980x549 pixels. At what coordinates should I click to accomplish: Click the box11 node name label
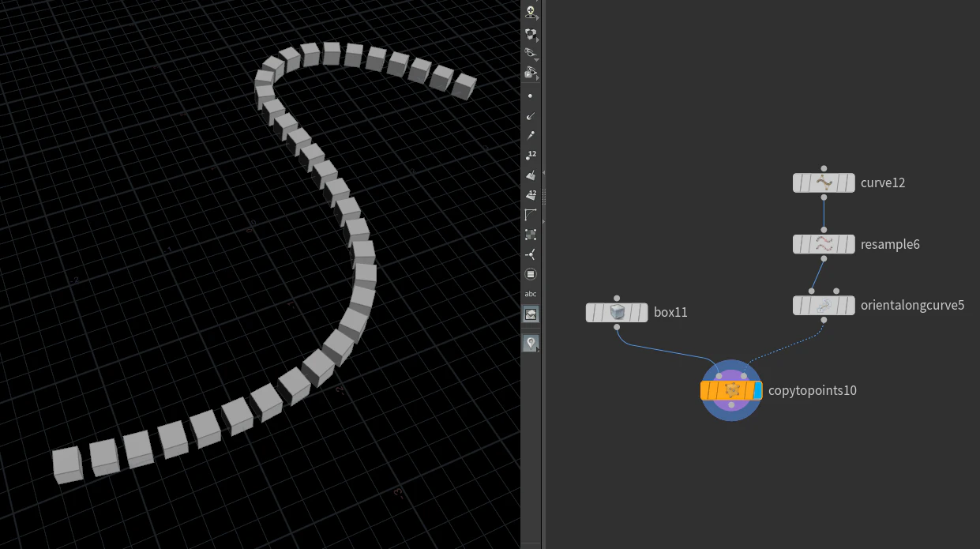point(670,312)
